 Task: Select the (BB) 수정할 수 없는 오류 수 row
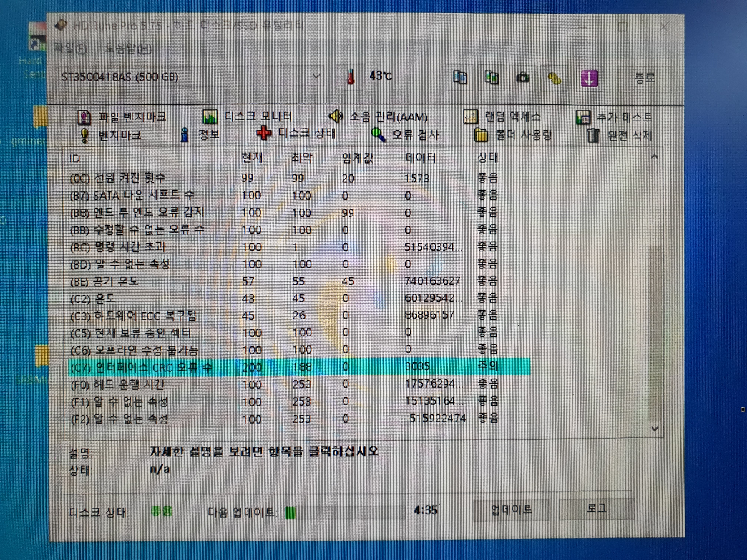pos(299,229)
